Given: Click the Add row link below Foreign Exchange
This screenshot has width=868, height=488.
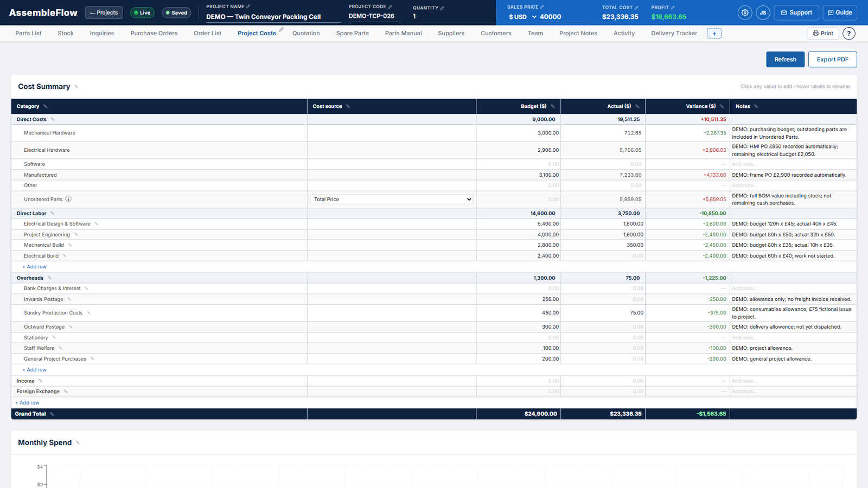Looking at the screenshot, I should tap(27, 403).
